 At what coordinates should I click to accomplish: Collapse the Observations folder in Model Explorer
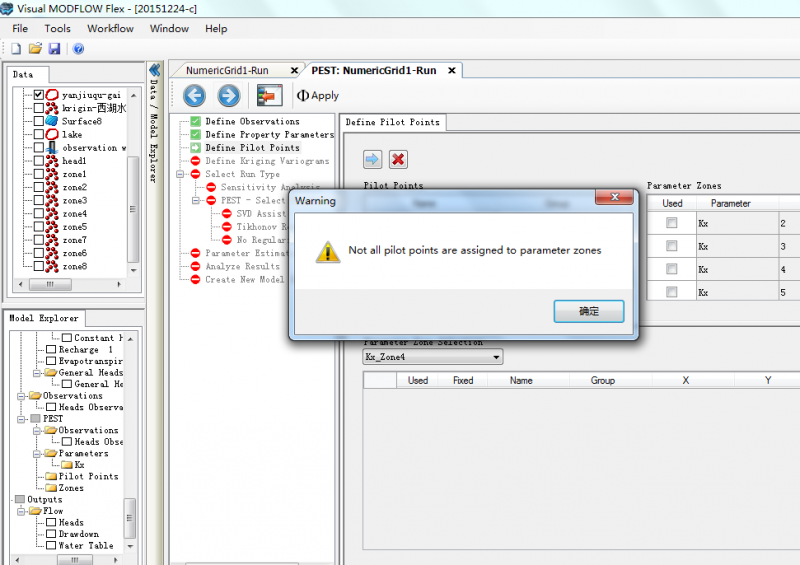click(x=21, y=396)
